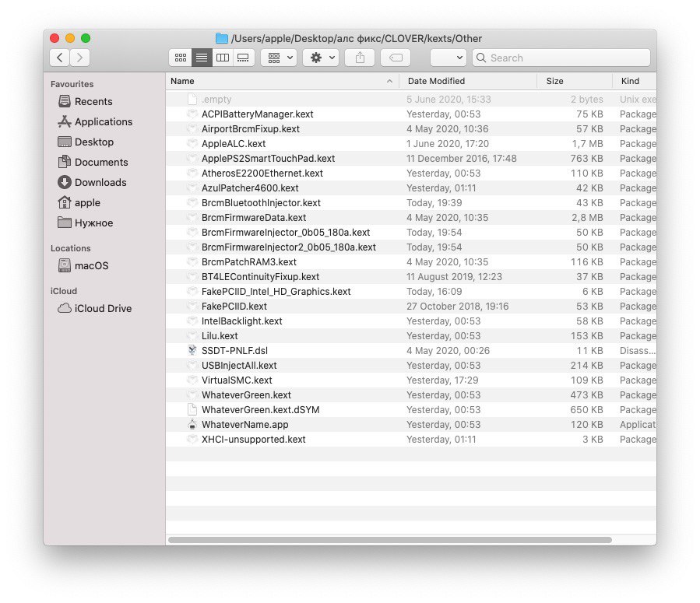Image resolution: width=700 pixels, height=603 pixels.
Task: Switch to column view
Action: point(223,58)
